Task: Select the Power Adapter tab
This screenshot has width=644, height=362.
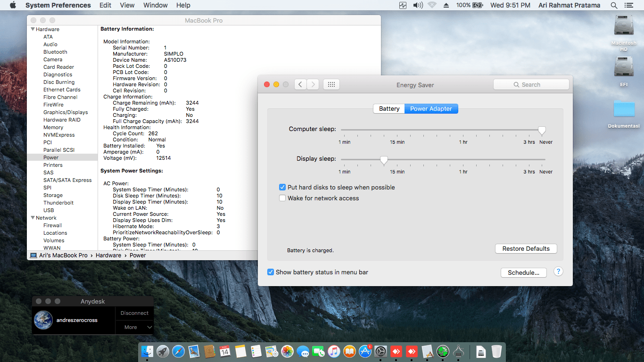Action: 431,108
